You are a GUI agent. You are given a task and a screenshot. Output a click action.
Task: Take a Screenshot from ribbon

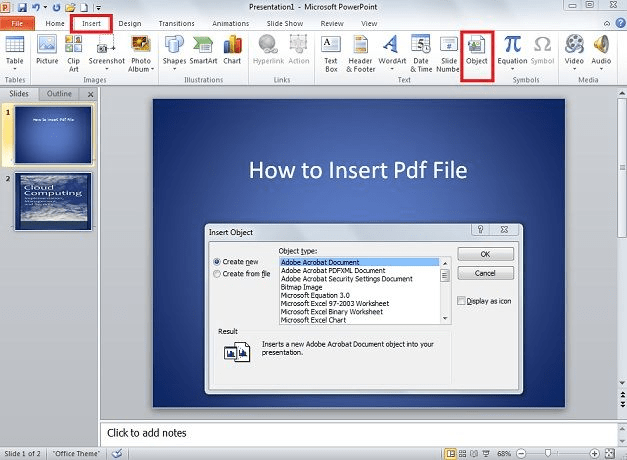click(106, 53)
